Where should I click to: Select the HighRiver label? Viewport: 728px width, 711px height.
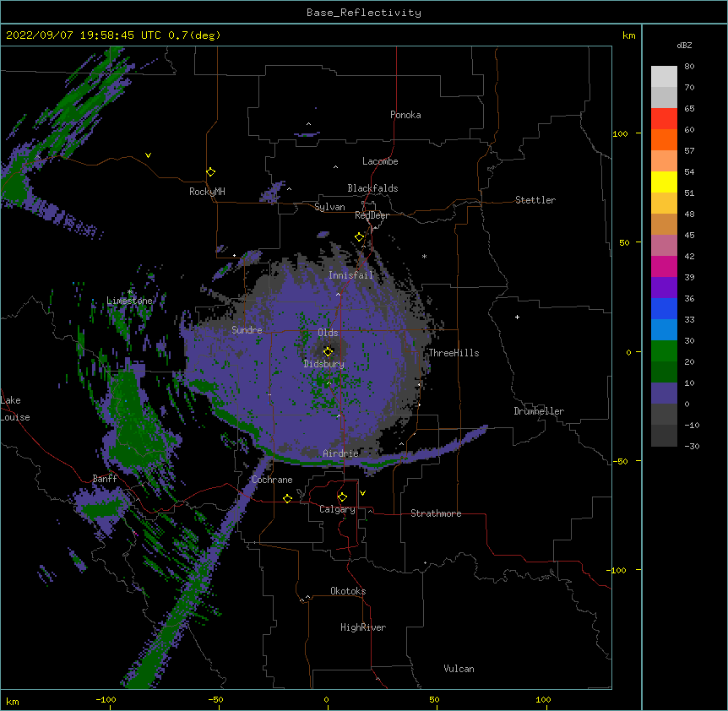click(363, 627)
